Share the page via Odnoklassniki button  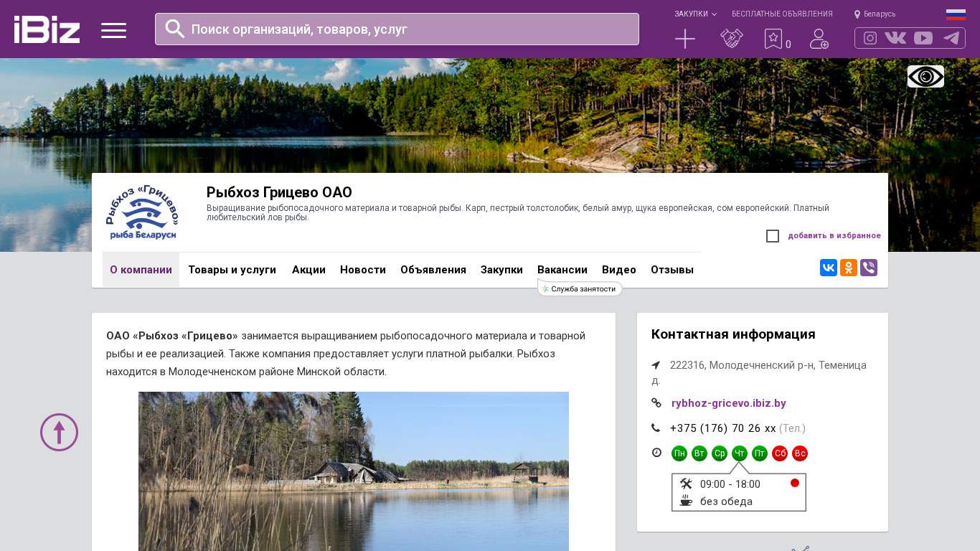point(849,268)
